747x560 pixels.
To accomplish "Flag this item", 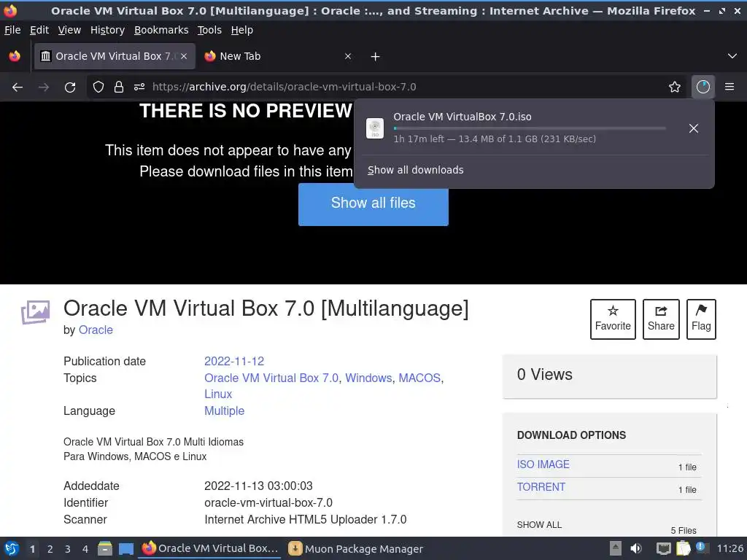I will pyautogui.click(x=701, y=319).
